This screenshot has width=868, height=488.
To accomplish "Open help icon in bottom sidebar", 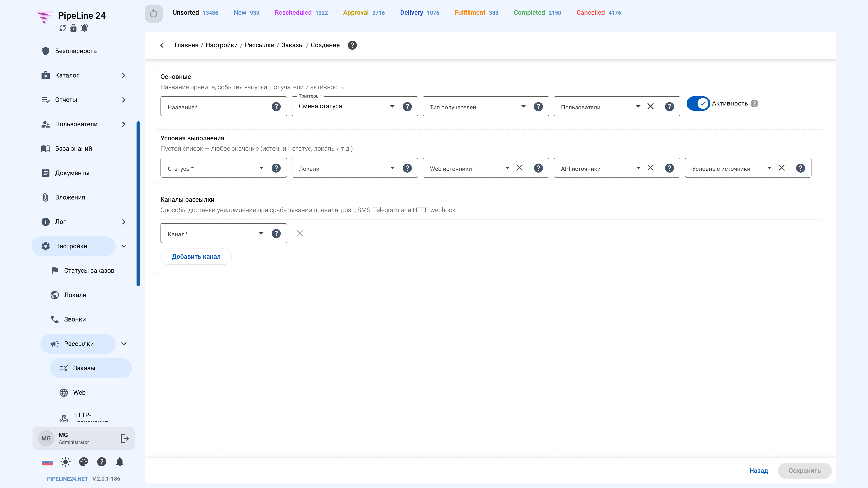I will point(101,462).
